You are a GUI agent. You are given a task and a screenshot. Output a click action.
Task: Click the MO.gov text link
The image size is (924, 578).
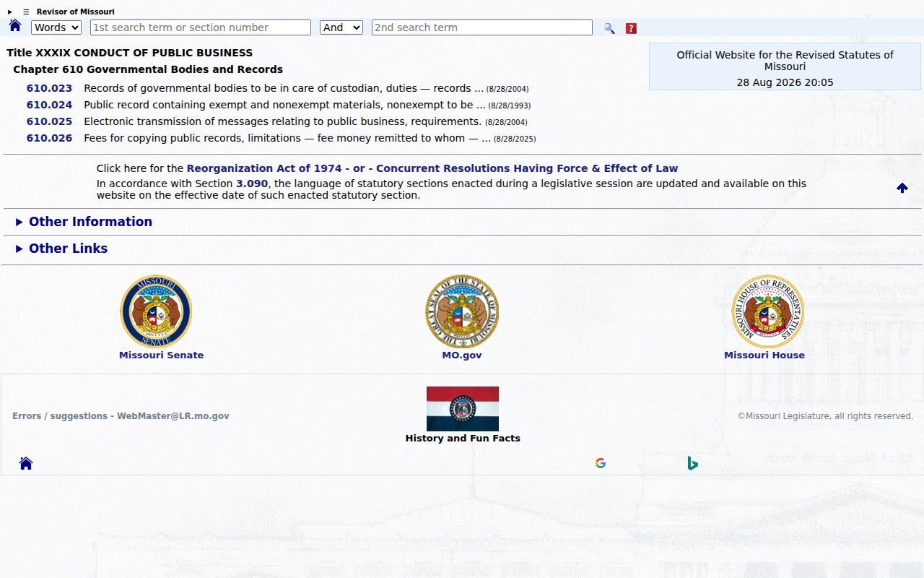click(462, 355)
